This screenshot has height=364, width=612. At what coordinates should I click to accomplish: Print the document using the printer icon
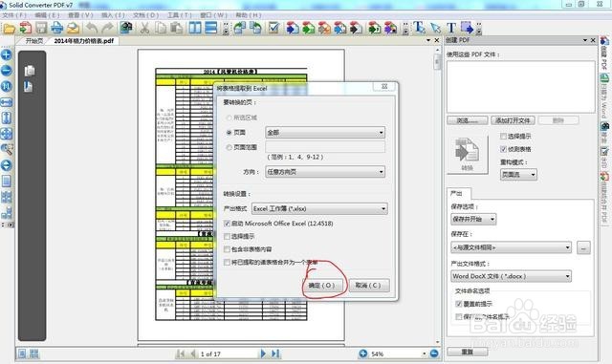[x=57, y=28]
